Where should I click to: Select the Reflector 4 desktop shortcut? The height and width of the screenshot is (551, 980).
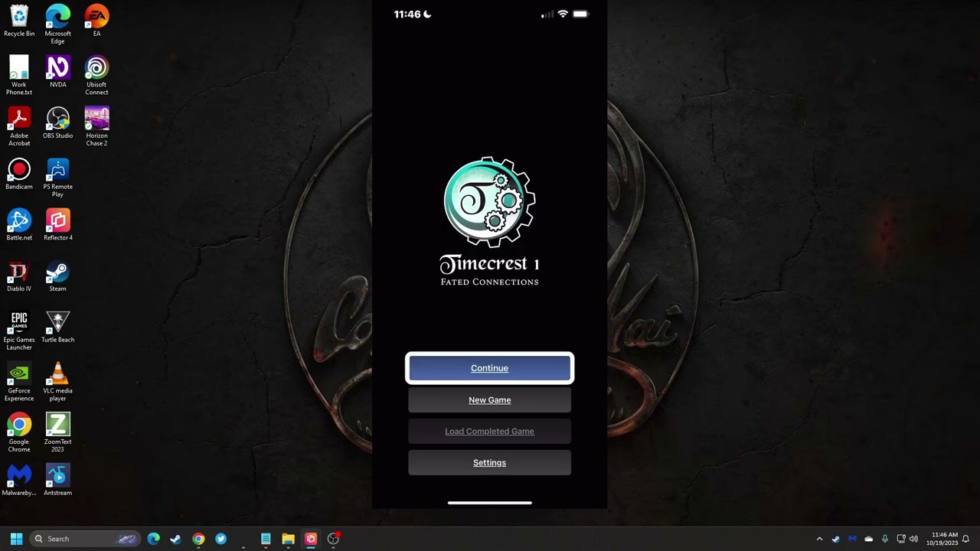pos(57,225)
